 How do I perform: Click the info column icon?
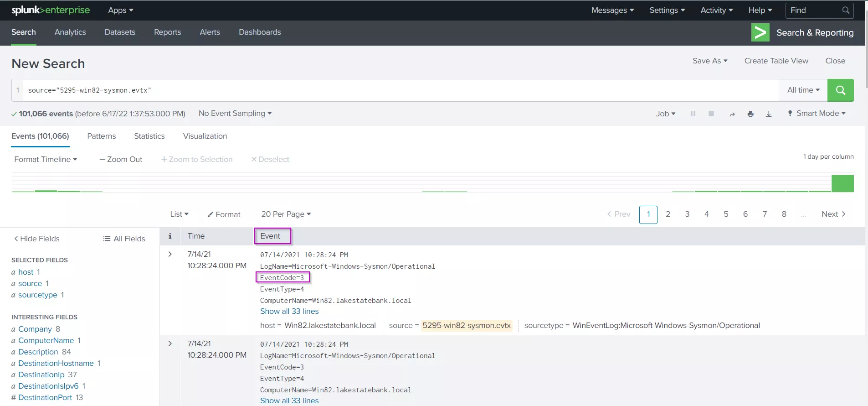(170, 236)
